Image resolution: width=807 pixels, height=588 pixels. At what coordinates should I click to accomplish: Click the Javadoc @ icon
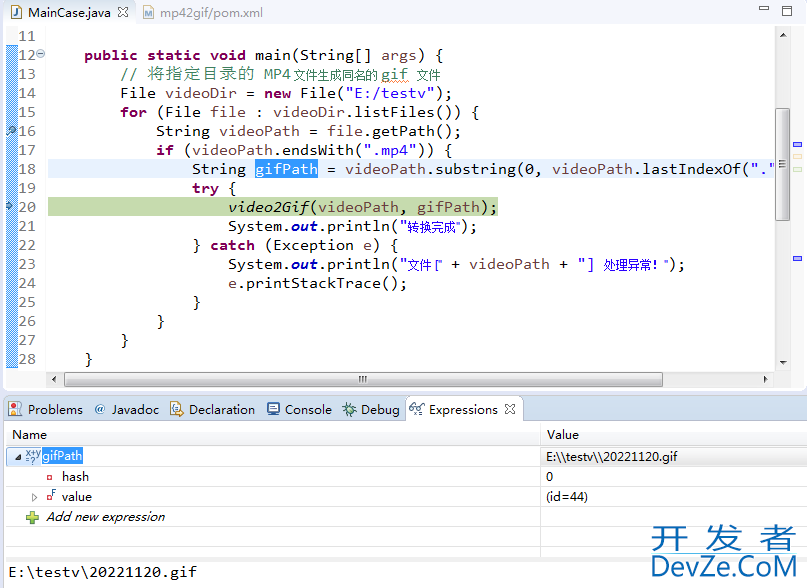(x=100, y=409)
